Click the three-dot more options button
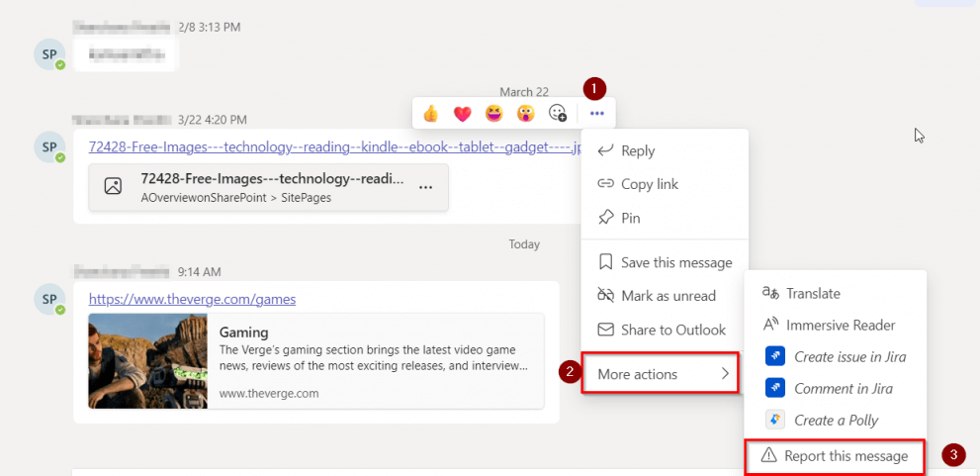 [596, 113]
